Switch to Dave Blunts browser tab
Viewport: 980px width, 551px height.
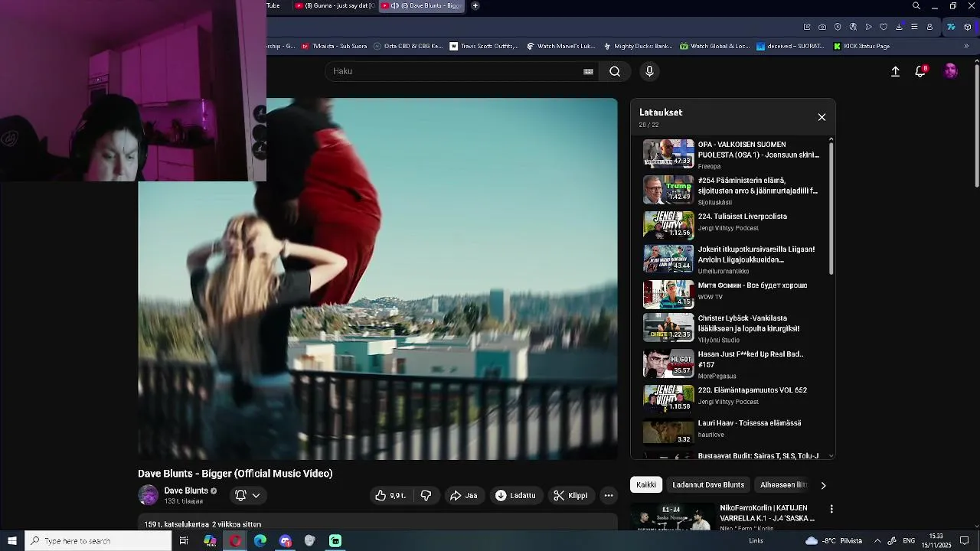(423, 5)
